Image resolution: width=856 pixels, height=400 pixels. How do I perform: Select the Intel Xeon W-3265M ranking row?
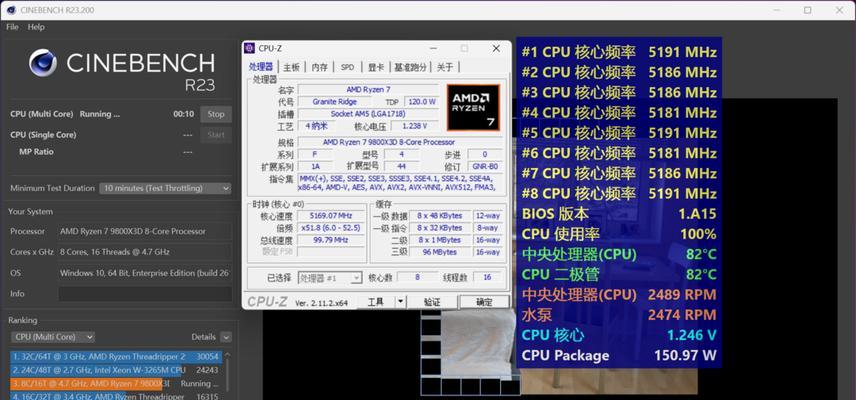116,370
